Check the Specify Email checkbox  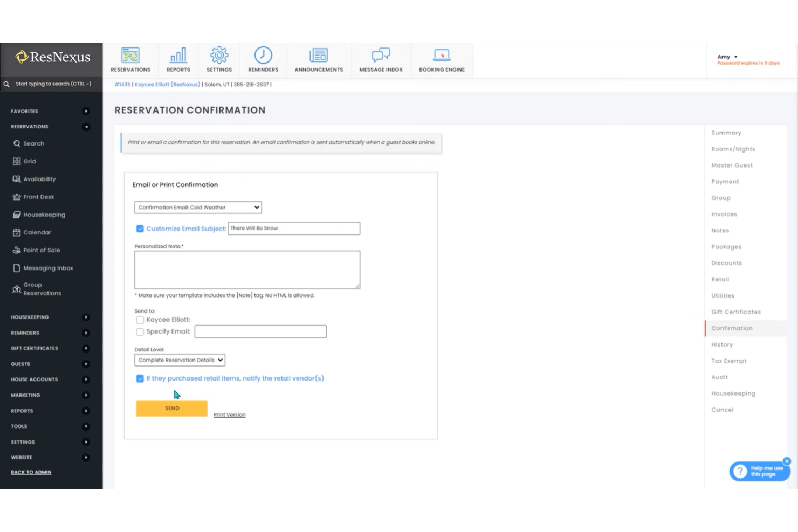(140, 331)
